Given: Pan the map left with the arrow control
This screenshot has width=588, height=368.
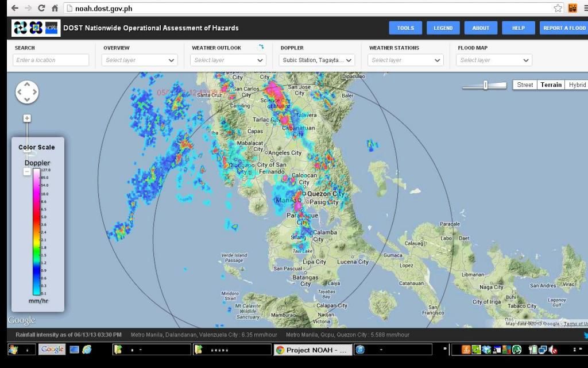Looking at the screenshot, I should coord(19,92).
